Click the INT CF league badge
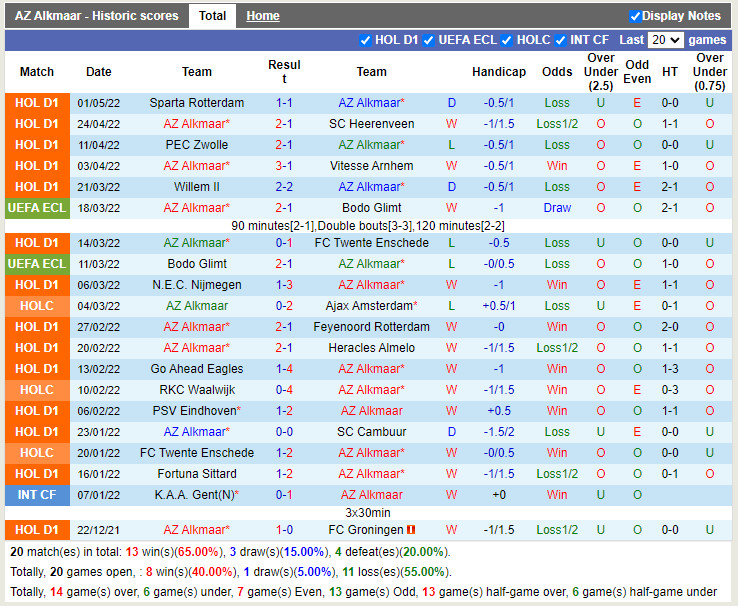The width and height of the screenshot is (739, 606). pos(37,495)
